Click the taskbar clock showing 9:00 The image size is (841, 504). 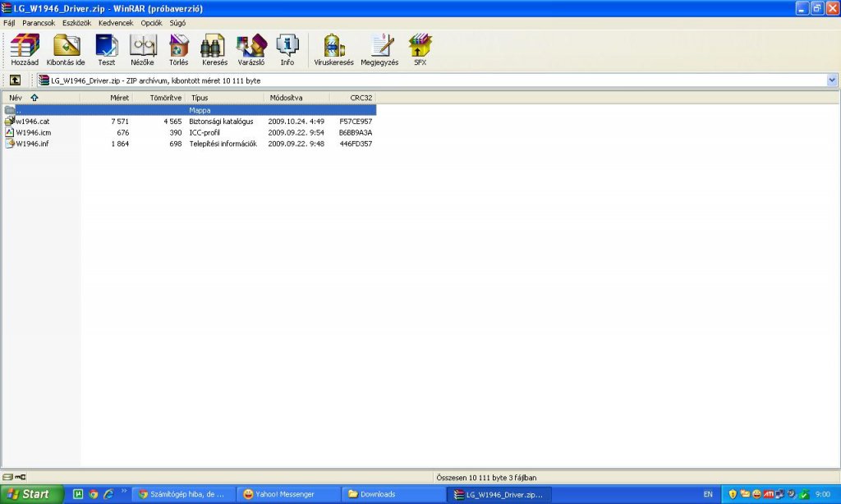point(823,494)
